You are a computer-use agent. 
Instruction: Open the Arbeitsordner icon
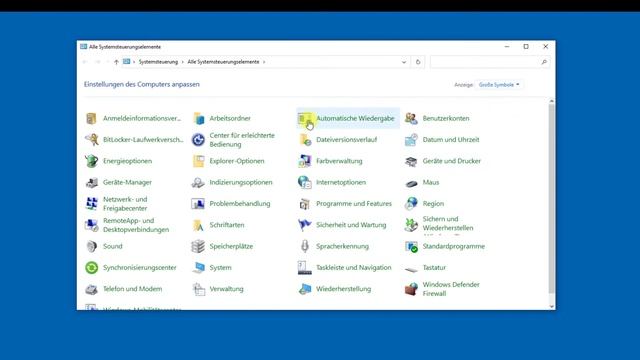198,118
